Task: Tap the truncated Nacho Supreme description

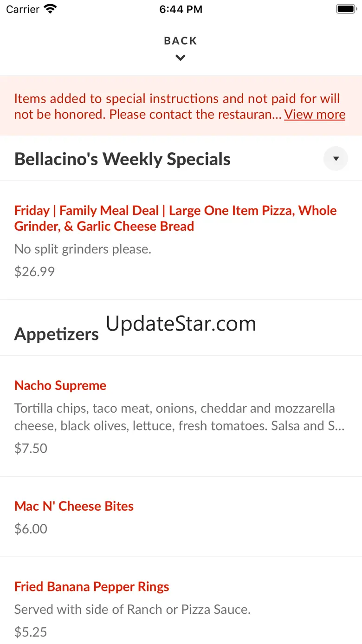Action: pyautogui.click(x=179, y=417)
